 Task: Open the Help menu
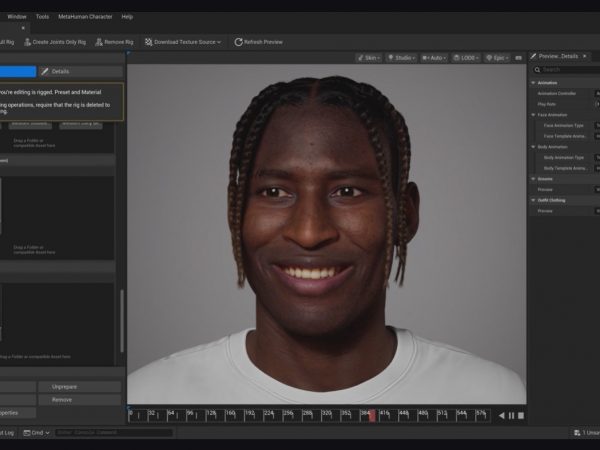click(x=127, y=17)
